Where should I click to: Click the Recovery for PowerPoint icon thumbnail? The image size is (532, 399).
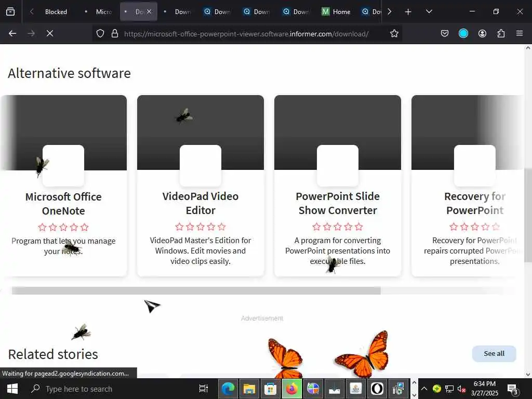[475, 166]
